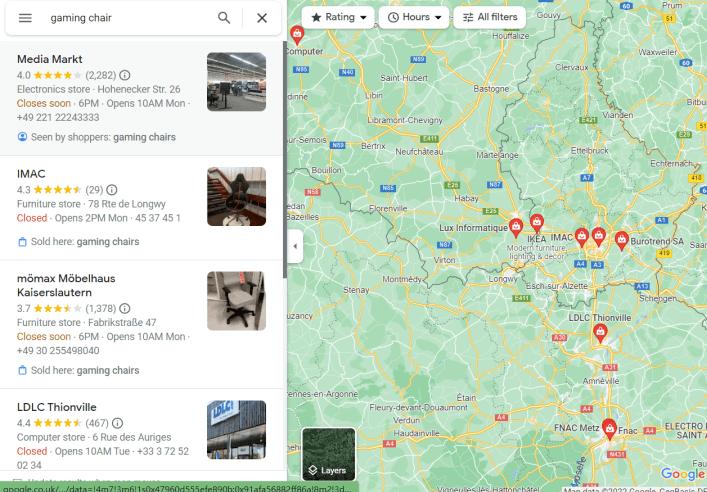
Task: Click the search magnifier icon
Action: pyautogui.click(x=224, y=18)
